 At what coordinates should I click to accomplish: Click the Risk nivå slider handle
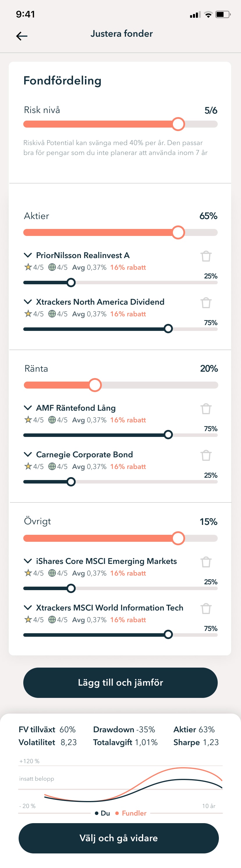[178, 124]
